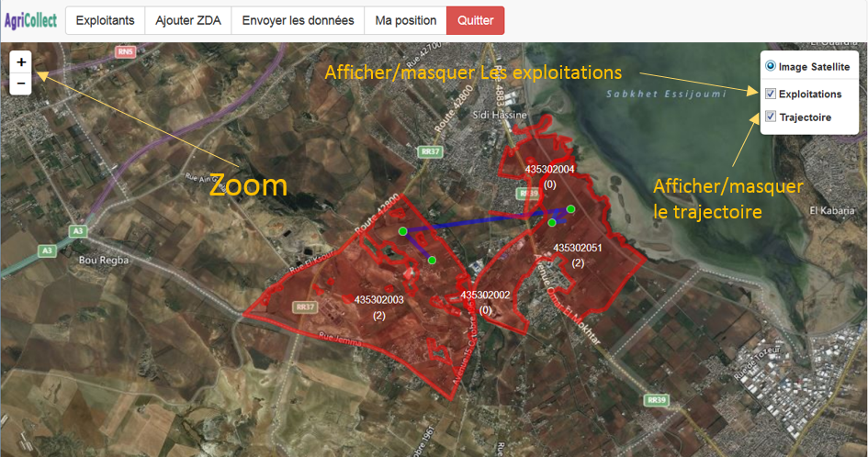Click the RN5 road shield
Image resolution: width=868 pixels, height=457 pixels.
click(x=126, y=52)
